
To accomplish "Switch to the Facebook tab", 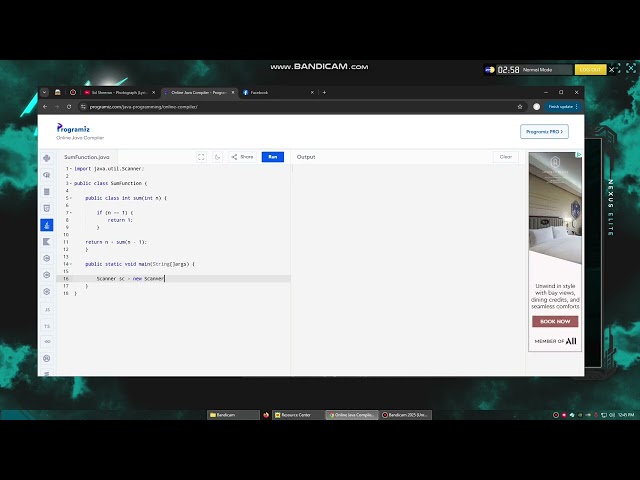I will pos(278,93).
